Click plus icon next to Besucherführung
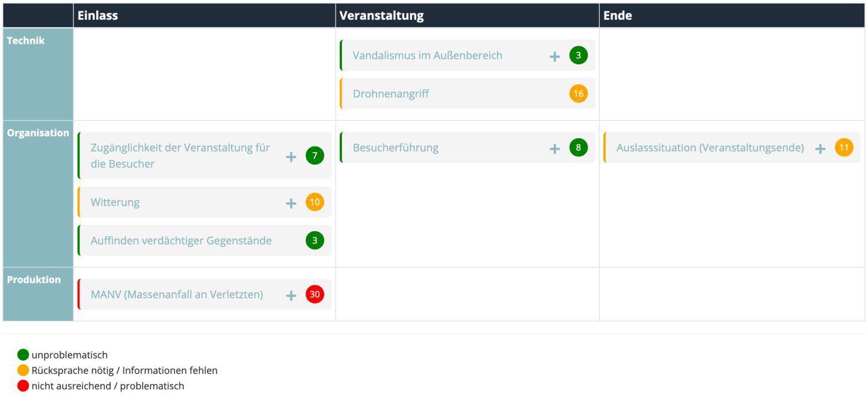 (555, 148)
